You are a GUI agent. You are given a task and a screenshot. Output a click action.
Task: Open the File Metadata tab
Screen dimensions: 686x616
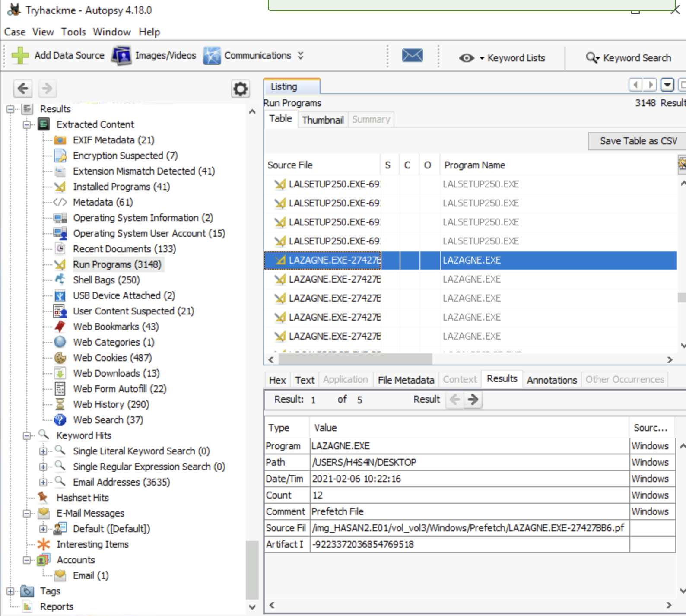(406, 380)
